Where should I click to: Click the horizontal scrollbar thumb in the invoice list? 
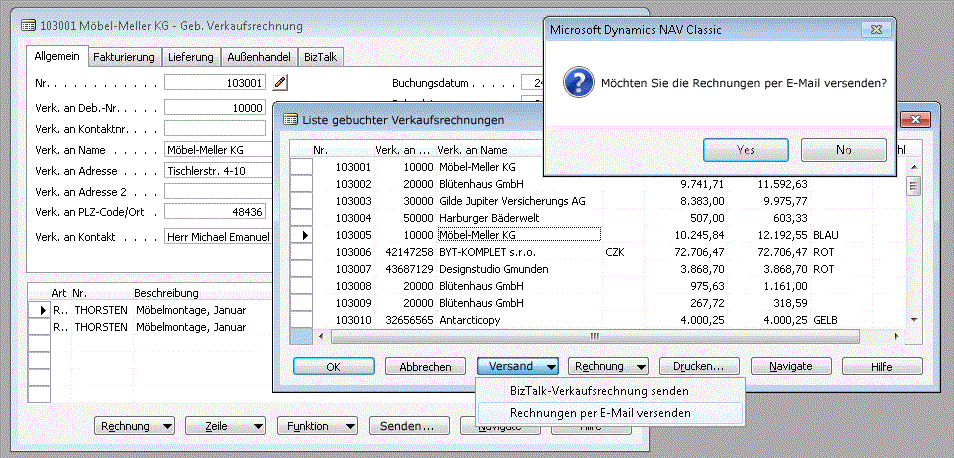[594, 336]
